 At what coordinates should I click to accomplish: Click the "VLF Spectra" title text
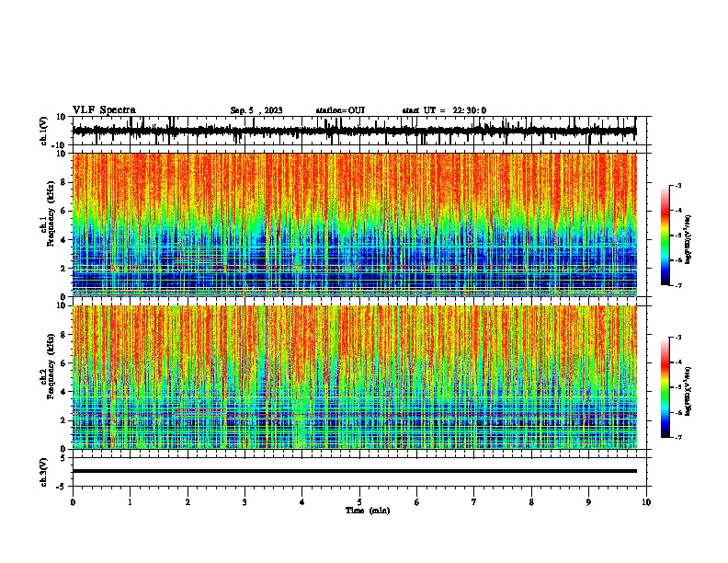[104, 110]
